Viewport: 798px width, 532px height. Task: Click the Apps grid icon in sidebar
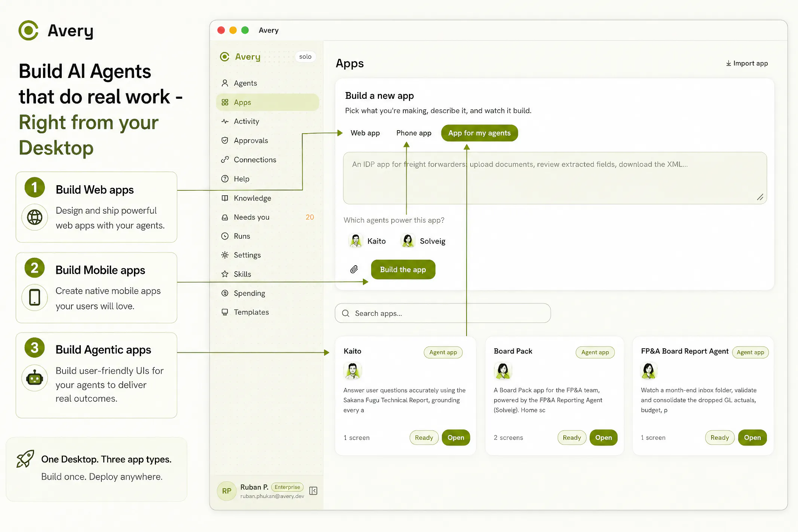click(x=225, y=102)
